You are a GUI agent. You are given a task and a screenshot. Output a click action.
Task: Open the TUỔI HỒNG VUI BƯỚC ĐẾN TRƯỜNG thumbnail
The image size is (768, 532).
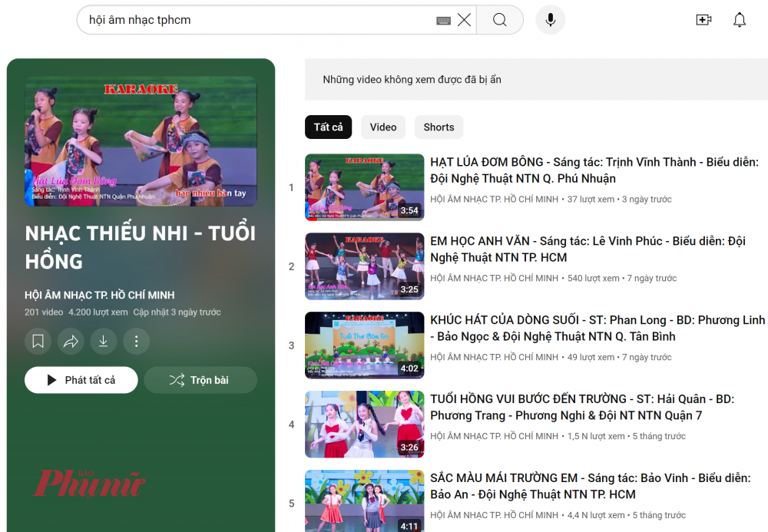pos(364,425)
